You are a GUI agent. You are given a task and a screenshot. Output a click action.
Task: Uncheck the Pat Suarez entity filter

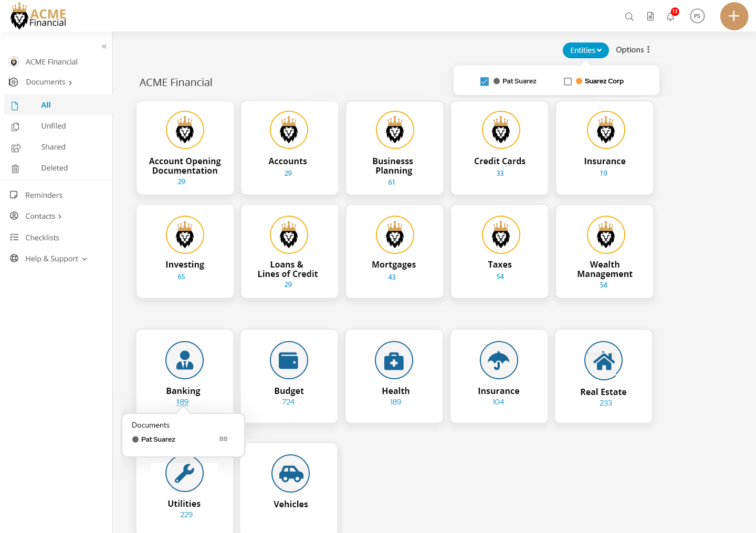484,81
